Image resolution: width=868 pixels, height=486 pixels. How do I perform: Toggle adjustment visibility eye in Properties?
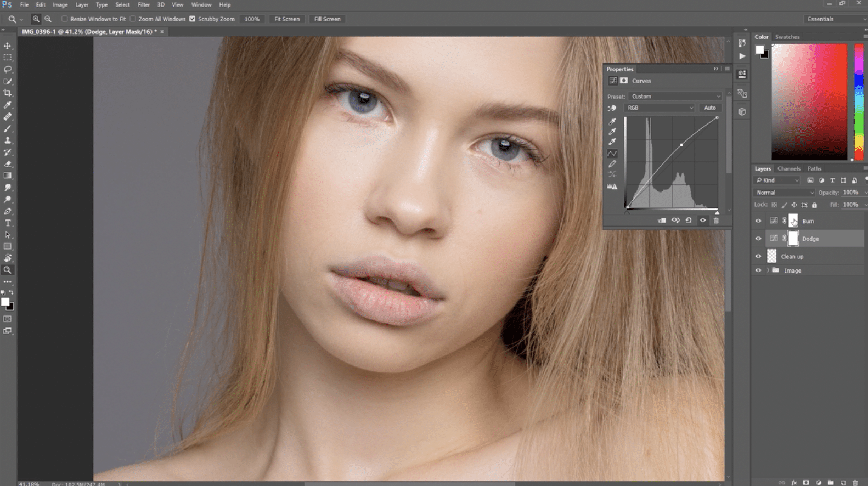(x=703, y=221)
